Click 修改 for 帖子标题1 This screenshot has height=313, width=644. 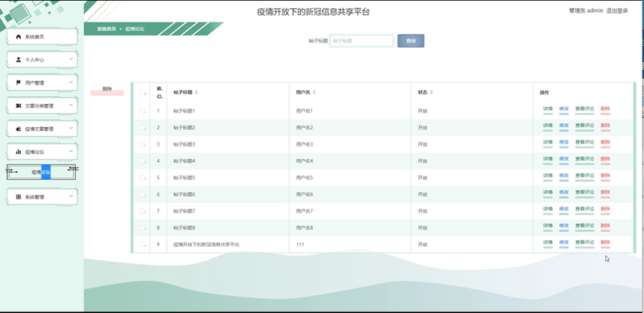point(564,109)
